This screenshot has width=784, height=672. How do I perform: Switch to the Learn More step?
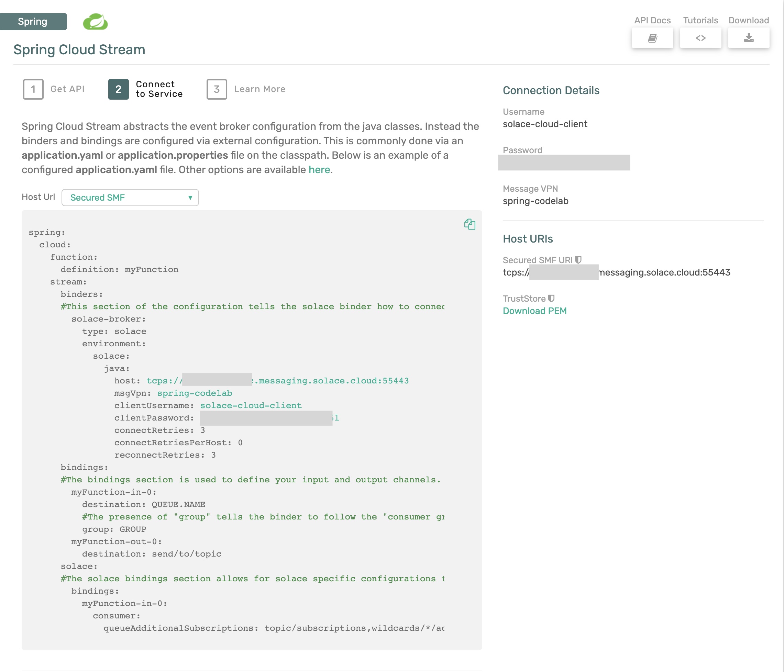(260, 89)
